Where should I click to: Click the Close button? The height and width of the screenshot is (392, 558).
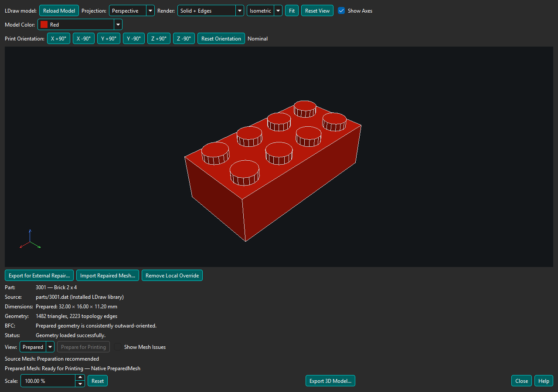[521, 381]
